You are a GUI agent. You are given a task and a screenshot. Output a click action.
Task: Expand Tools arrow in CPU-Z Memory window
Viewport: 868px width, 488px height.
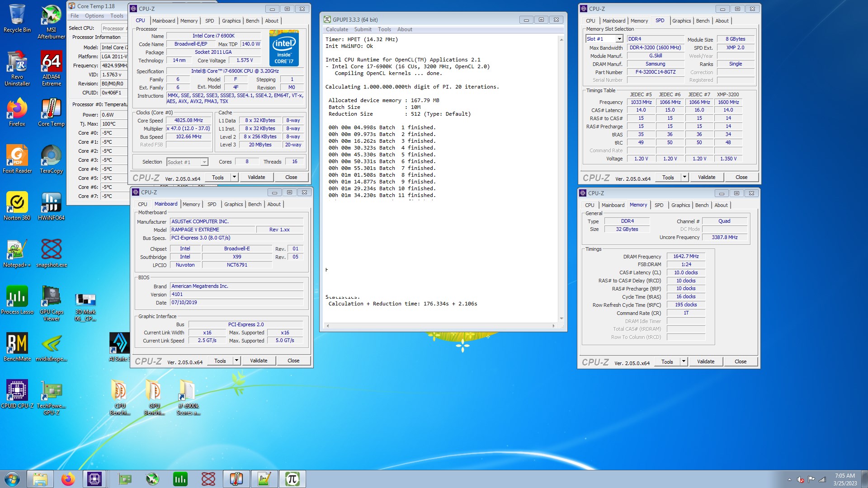point(684,361)
